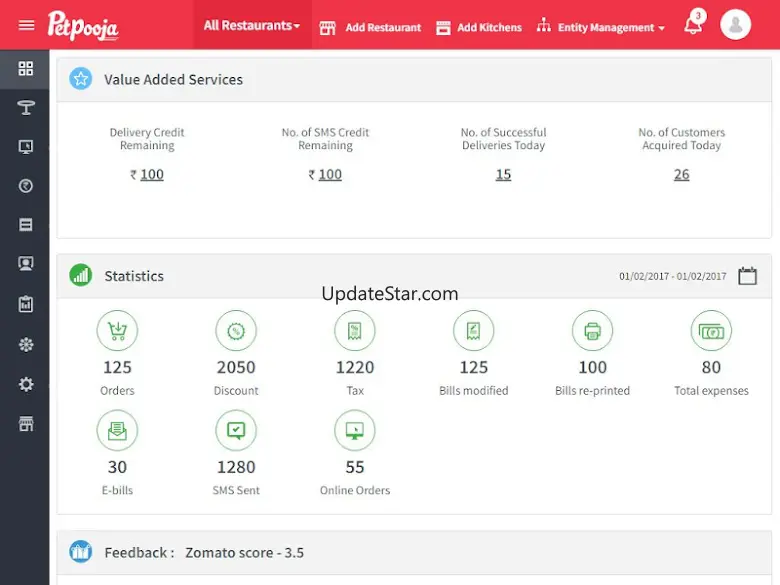The image size is (780, 585).
Task: Click the Feedback gift icon
Action: click(x=81, y=552)
